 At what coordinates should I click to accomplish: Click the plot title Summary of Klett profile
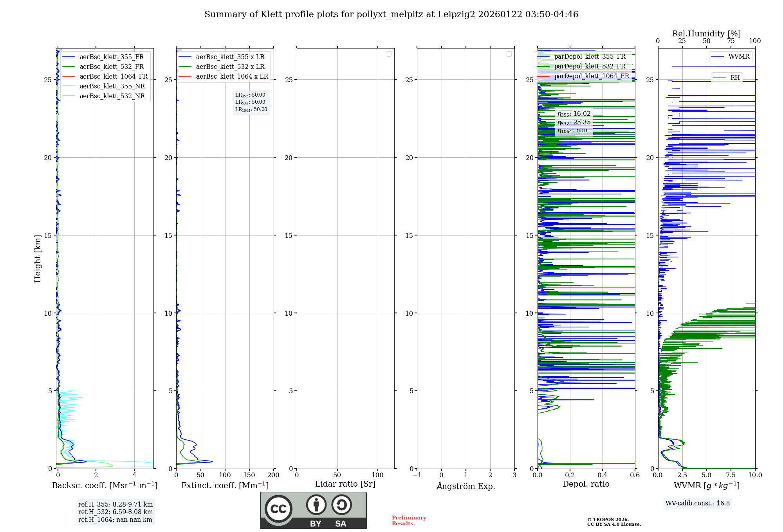(x=391, y=14)
